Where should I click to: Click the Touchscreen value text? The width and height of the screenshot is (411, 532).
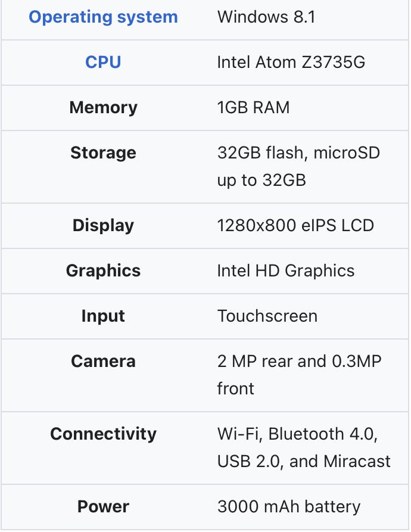(267, 316)
